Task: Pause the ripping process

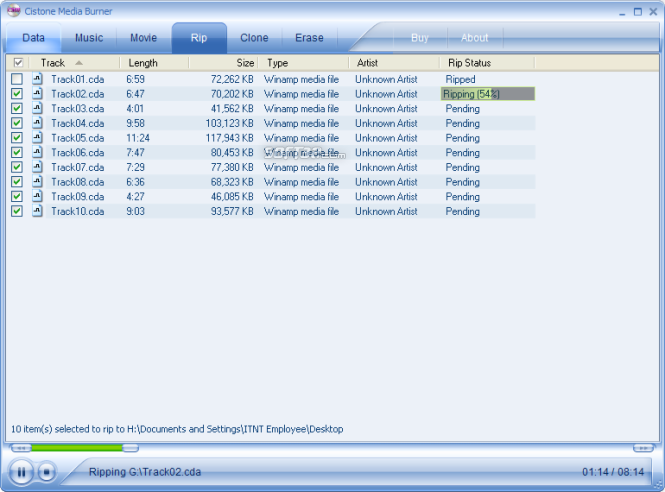Action: [21, 472]
